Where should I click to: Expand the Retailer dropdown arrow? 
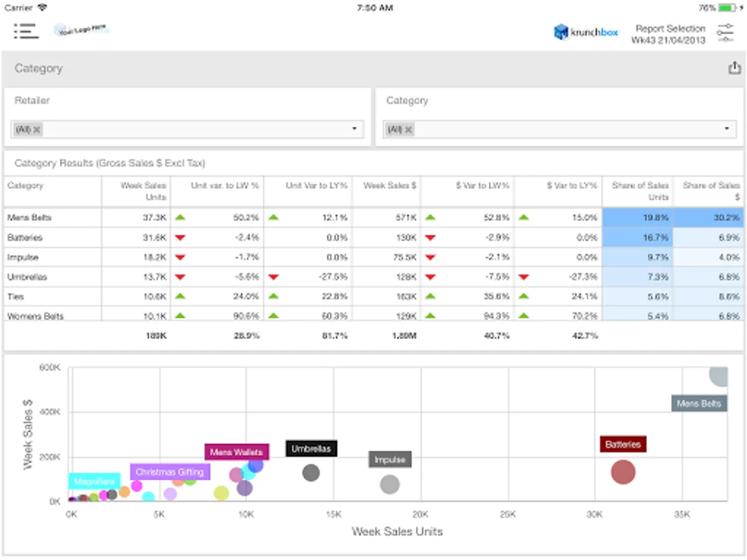pos(354,129)
